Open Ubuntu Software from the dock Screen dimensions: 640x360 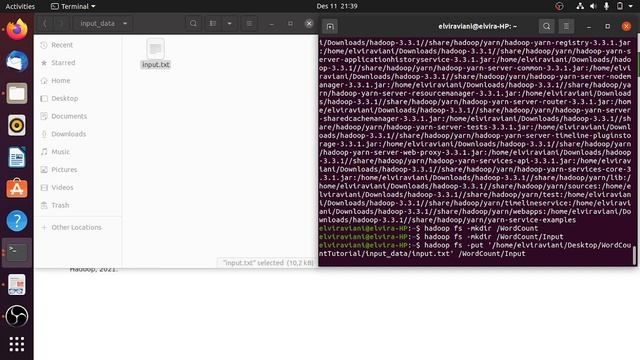pyautogui.click(x=17, y=188)
